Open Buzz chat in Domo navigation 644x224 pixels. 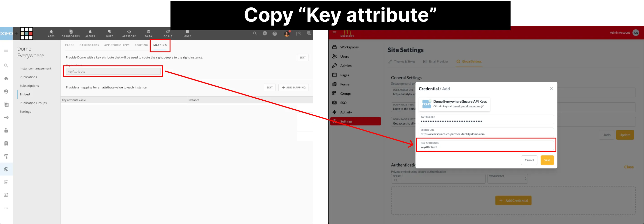click(110, 33)
